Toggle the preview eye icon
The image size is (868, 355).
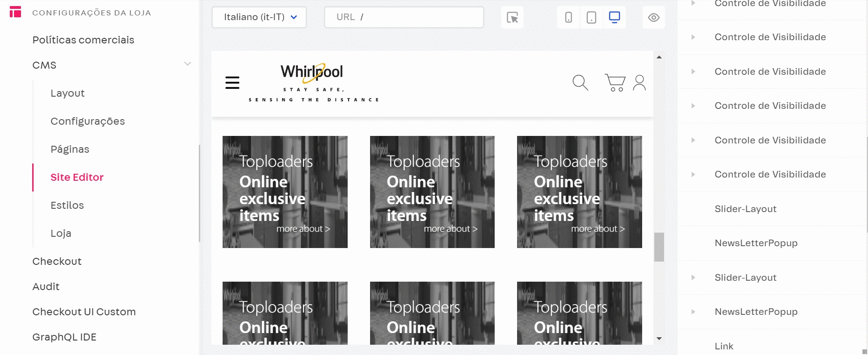(x=653, y=18)
